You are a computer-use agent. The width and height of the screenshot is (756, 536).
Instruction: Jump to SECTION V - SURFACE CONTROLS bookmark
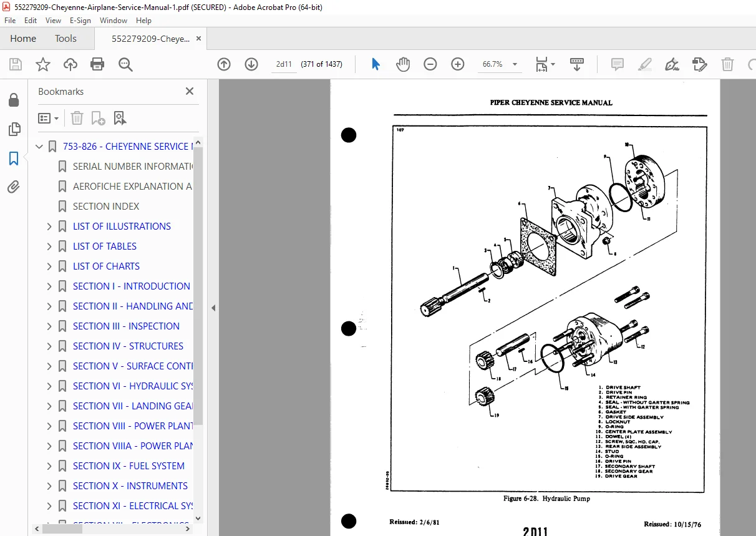[133, 366]
